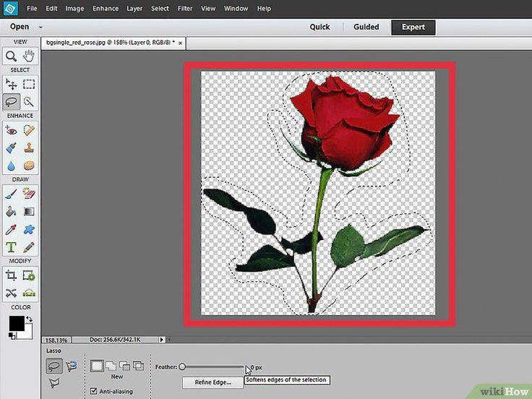Select the Crop tool

pyautogui.click(x=12, y=275)
